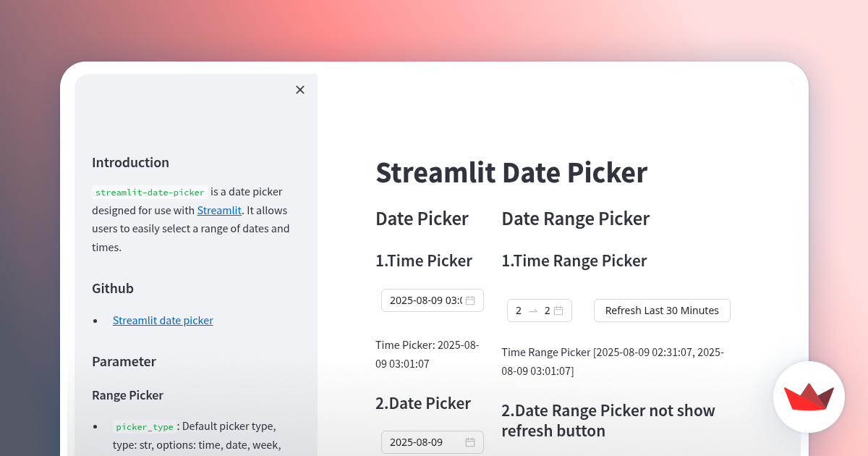Click the Introduction sidebar heading
The height and width of the screenshot is (456, 868).
(x=130, y=163)
